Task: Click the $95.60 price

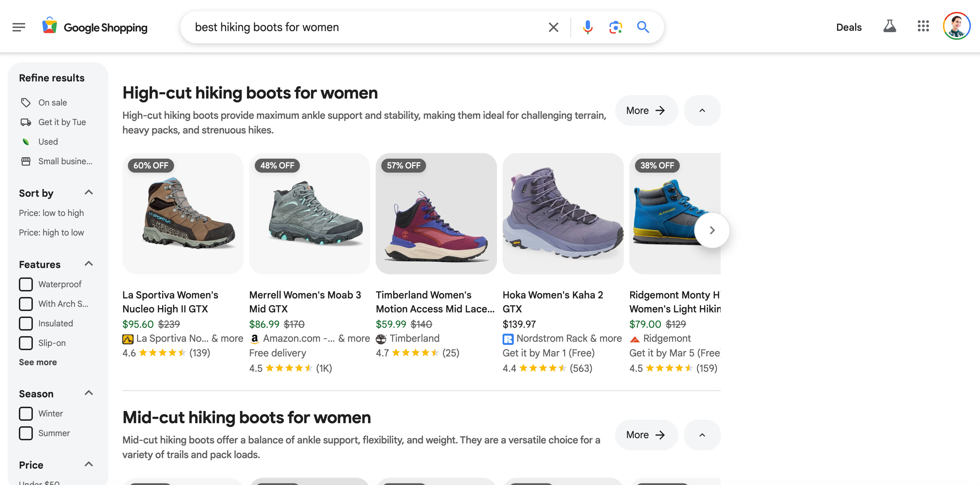Action: pyautogui.click(x=138, y=324)
